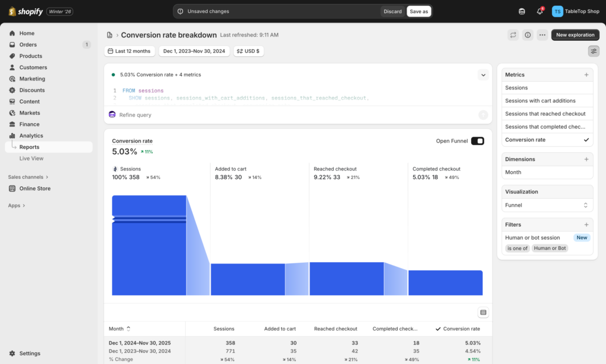The height and width of the screenshot is (364, 606).
Task: Click the Sessions column header
Action: point(224,329)
